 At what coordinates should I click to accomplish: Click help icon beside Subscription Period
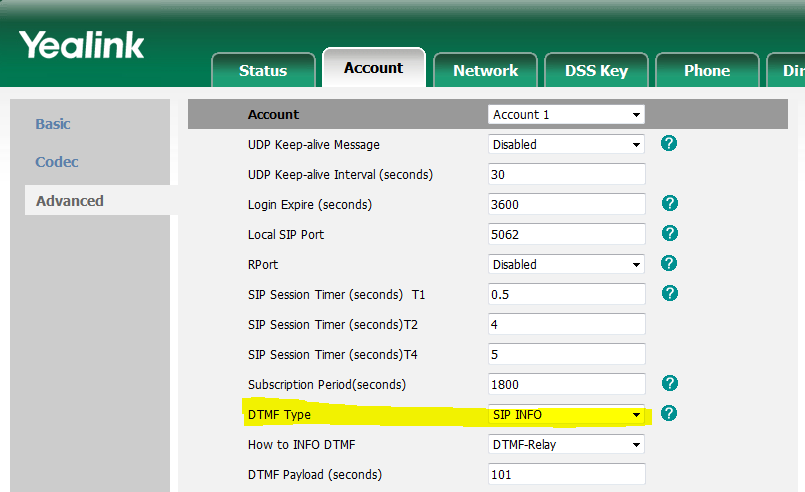(x=670, y=384)
